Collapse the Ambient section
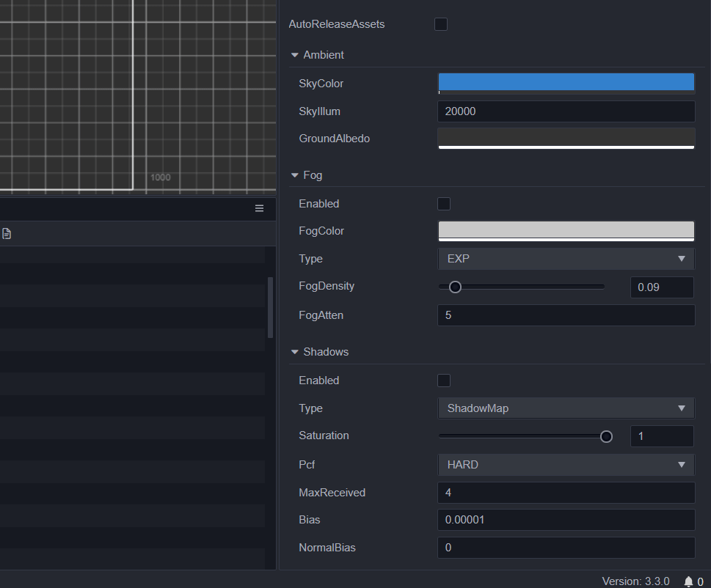The height and width of the screenshot is (588, 711). [x=295, y=55]
